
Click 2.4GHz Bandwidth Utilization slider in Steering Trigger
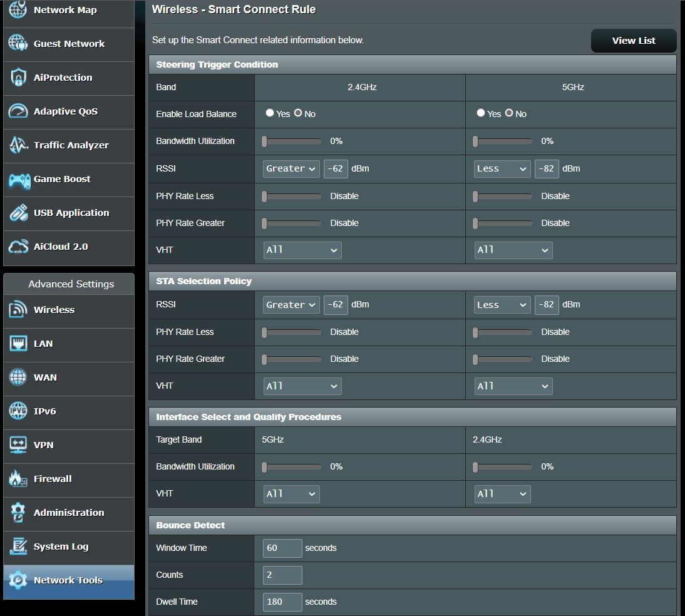coord(292,141)
